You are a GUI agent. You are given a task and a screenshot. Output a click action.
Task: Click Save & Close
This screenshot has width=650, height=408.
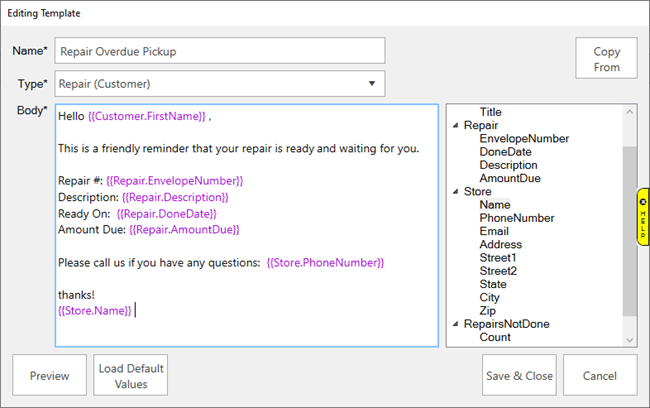click(519, 376)
